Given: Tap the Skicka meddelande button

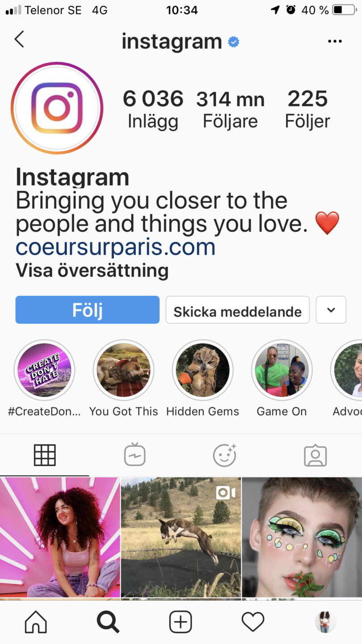Looking at the screenshot, I should tap(238, 310).
